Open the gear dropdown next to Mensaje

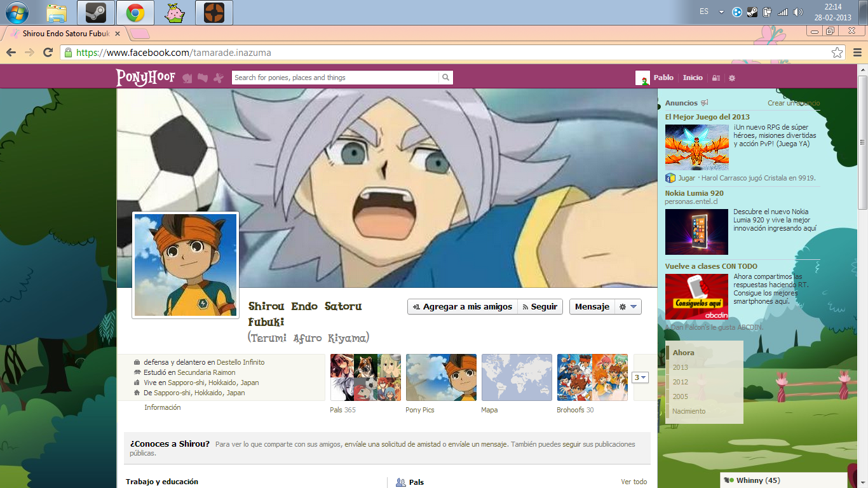628,307
